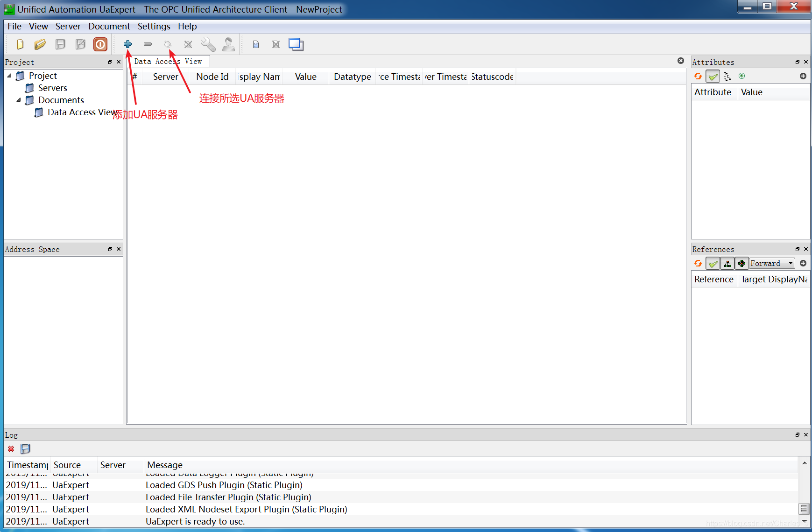Image resolution: width=812 pixels, height=532 pixels.
Task: Toggle green checkmark in References panel
Action: coord(713,263)
